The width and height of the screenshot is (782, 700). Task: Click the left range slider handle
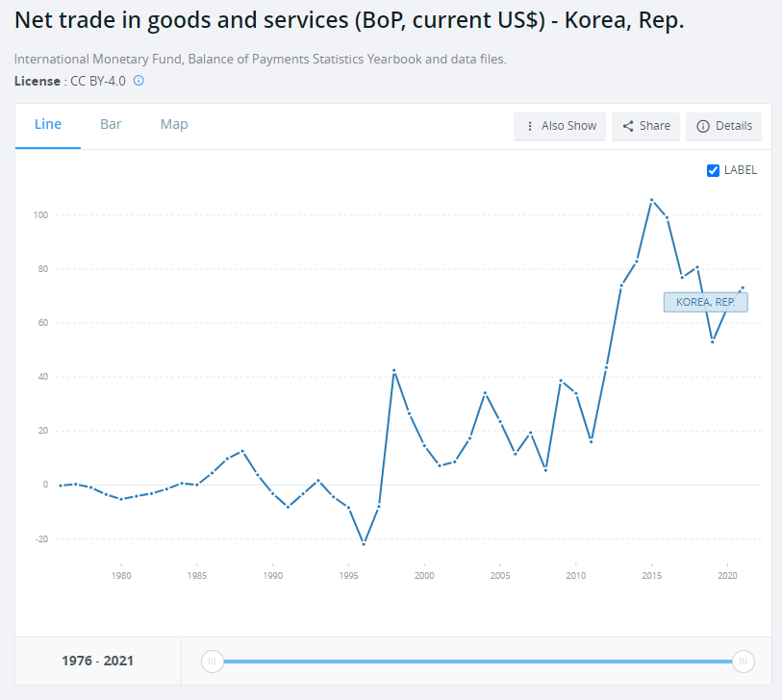[x=213, y=661]
